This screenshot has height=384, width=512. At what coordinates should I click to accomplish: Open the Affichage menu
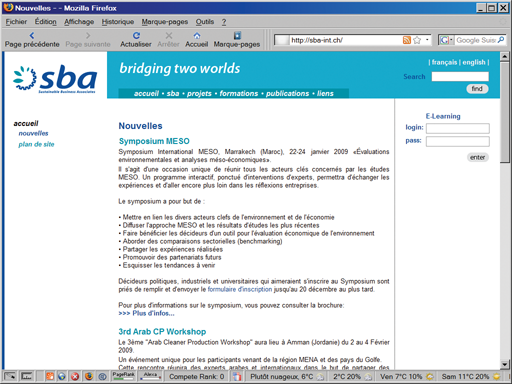pos(79,22)
